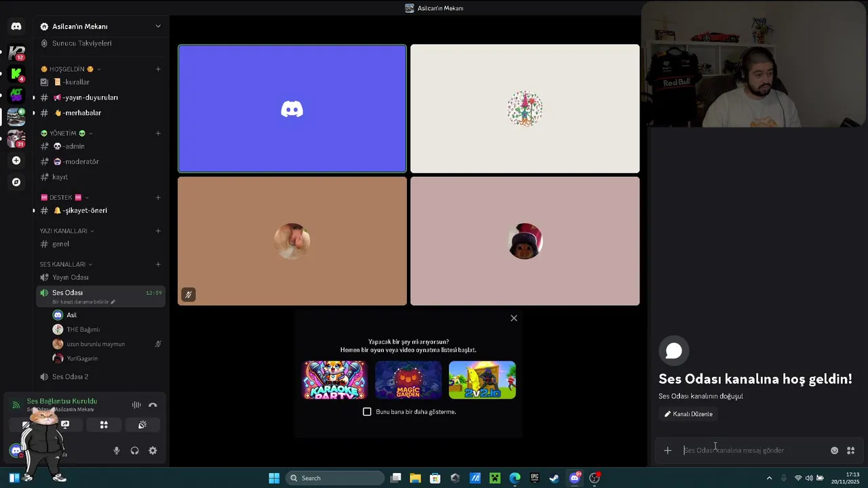Select user uzun burunlu maymun
The width and height of the screenshot is (868, 488).
coord(107,344)
